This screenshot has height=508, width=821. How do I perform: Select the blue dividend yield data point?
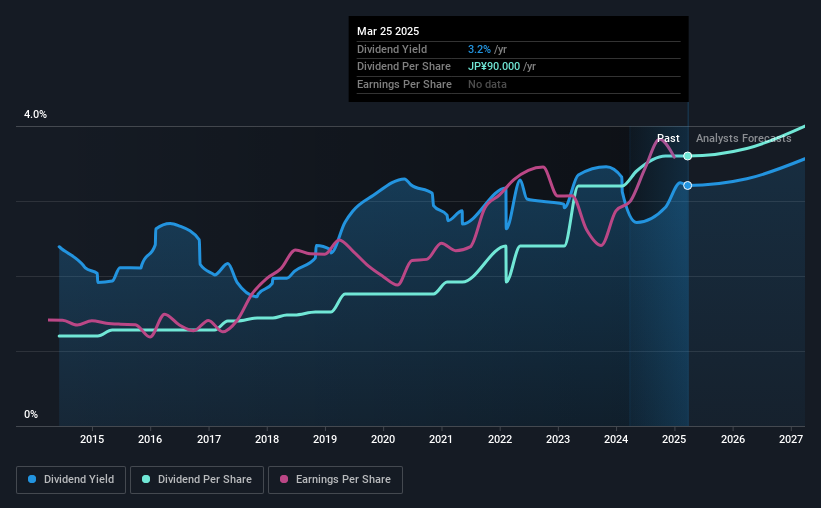687,185
